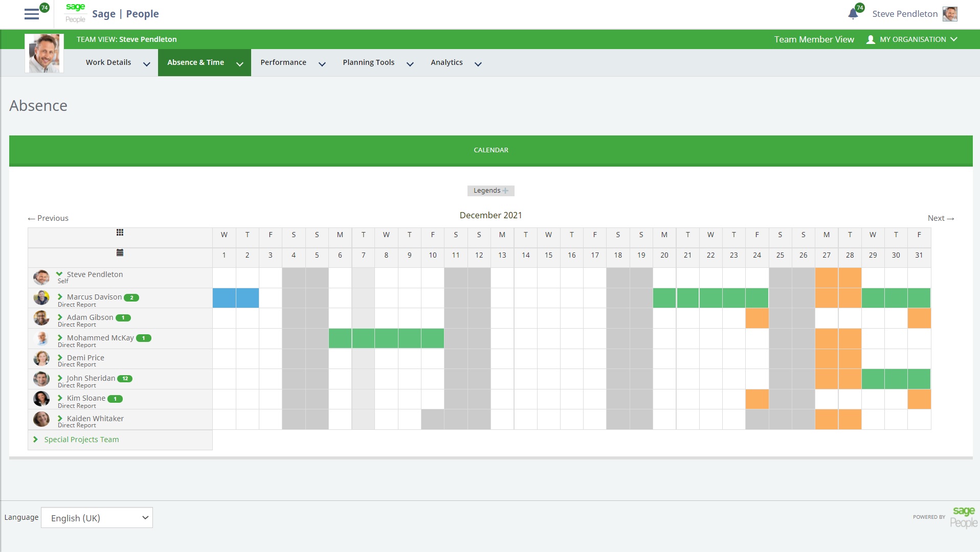The height and width of the screenshot is (552, 980).
Task: Click the Sage People logo
Action: [76, 13]
